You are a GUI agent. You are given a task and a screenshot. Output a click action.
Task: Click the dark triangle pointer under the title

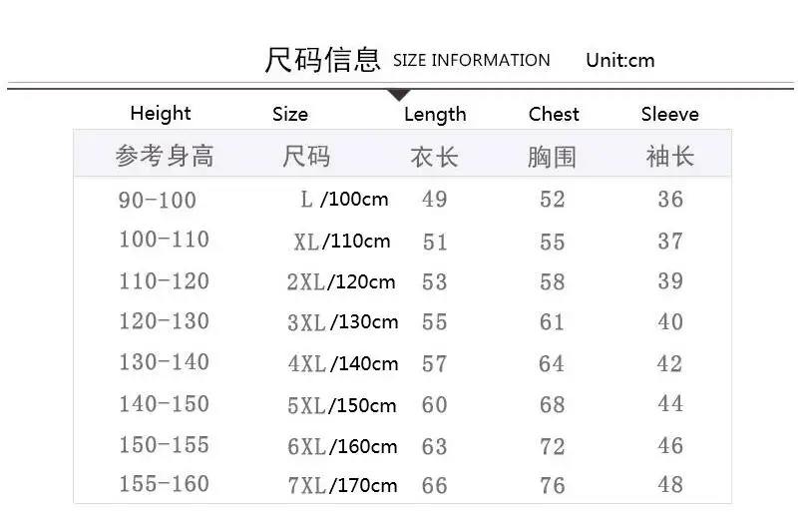click(399, 96)
